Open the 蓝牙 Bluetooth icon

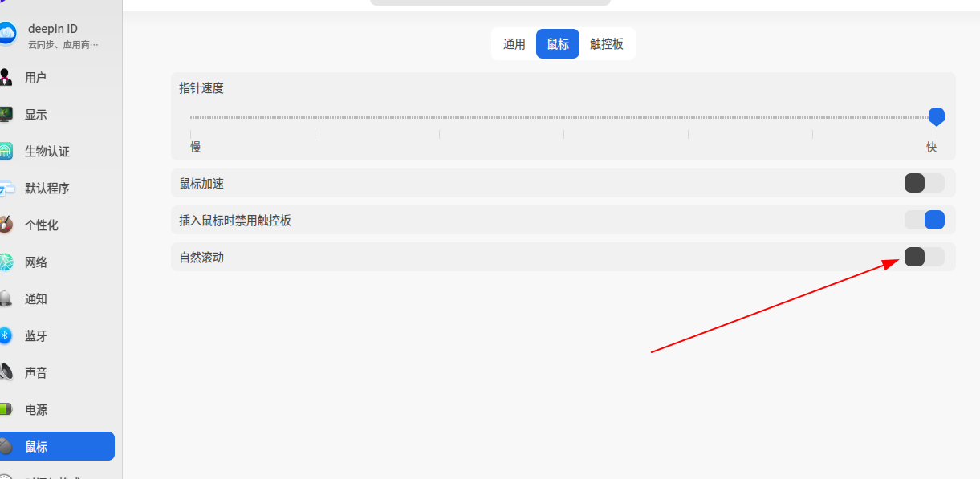(x=5, y=336)
